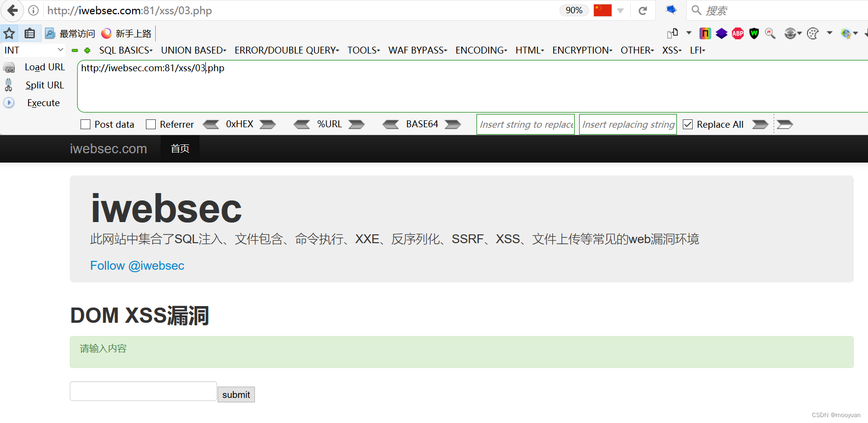868x423 pixels.
Task: Open the XSS menu
Action: (x=672, y=50)
